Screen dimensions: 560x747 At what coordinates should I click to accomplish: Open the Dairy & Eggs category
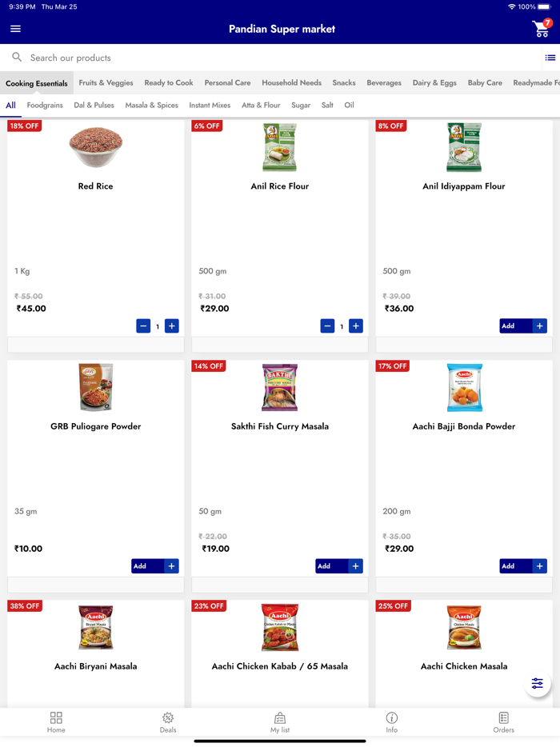[434, 82]
